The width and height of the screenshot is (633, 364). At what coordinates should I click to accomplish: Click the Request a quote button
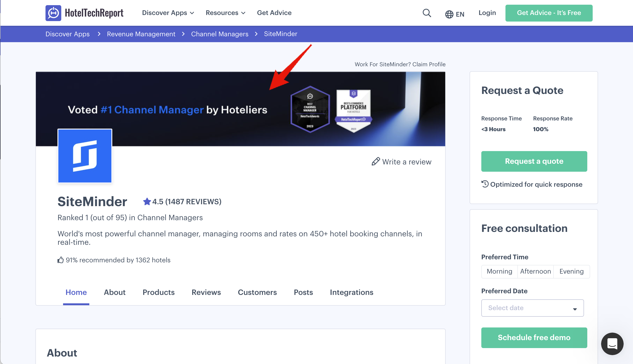(x=534, y=161)
